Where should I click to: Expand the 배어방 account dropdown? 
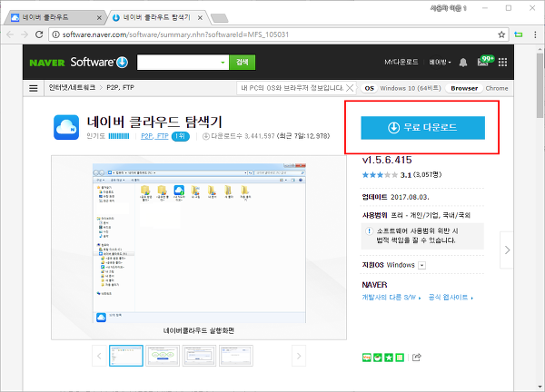click(x=440, y=62)
